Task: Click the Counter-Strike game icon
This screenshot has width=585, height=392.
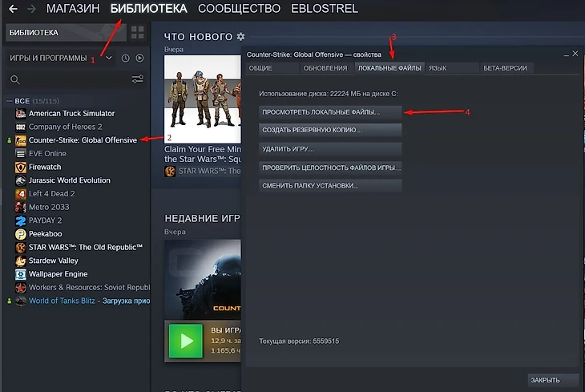Action: coord(21,140)
